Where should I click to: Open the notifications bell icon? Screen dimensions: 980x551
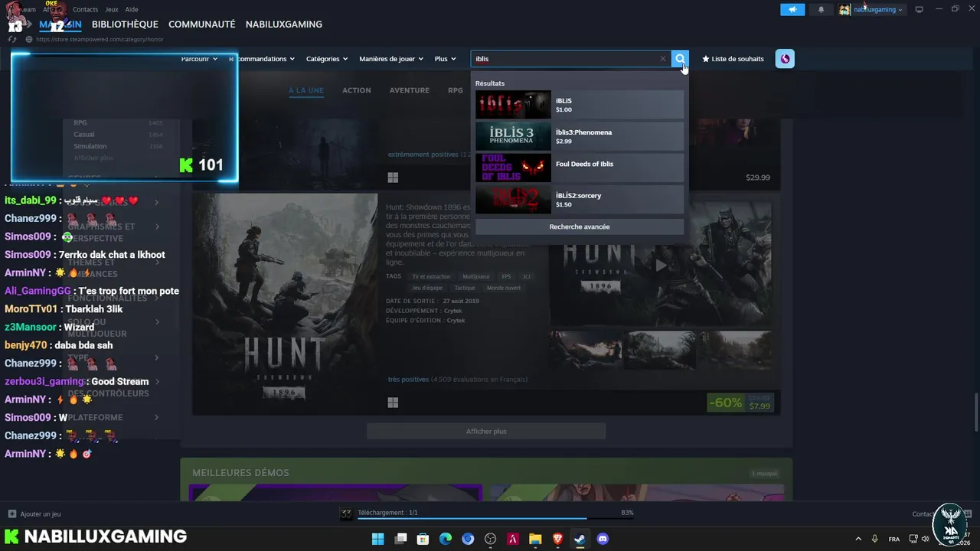822,9
